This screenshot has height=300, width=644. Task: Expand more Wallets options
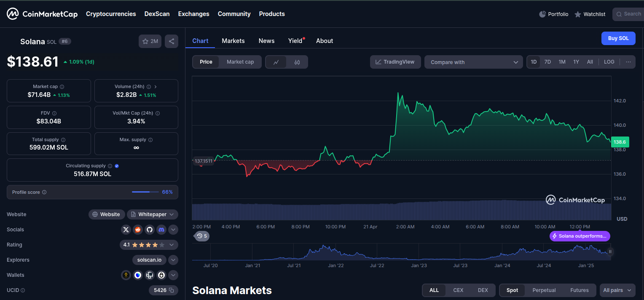(173, 275)
